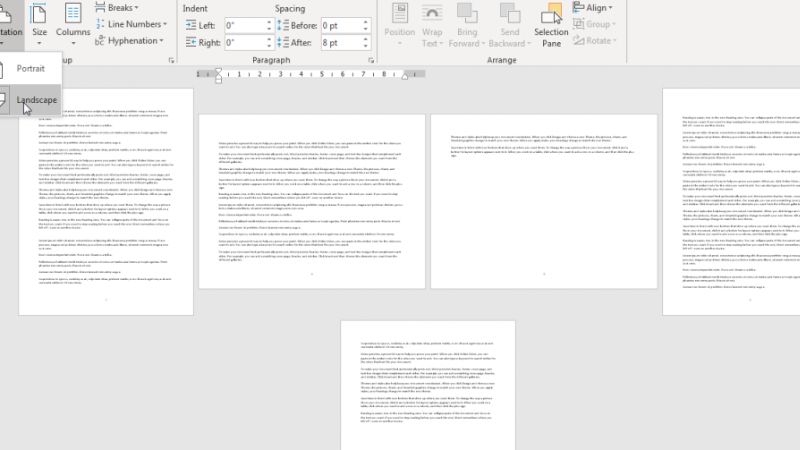The height and width of the screenshot is (450, 800).
Task: Click the first-line indent marker on ruler
Action: point(219,70)
